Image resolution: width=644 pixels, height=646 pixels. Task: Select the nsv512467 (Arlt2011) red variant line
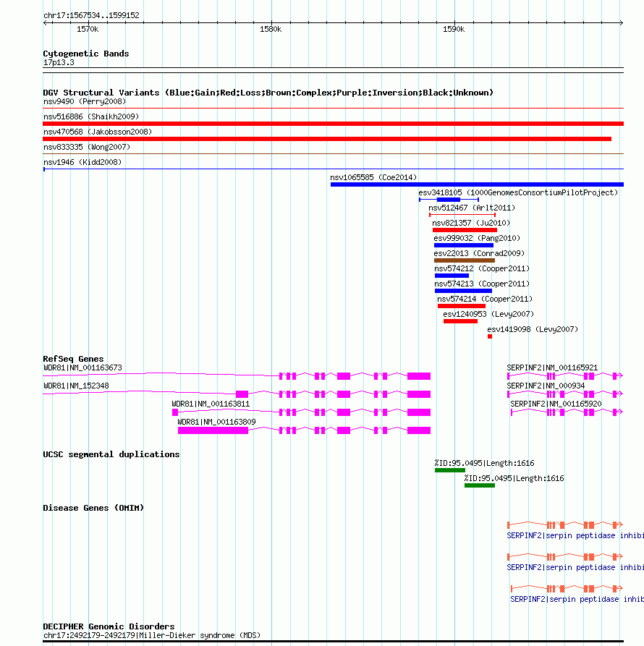[462, 215]
